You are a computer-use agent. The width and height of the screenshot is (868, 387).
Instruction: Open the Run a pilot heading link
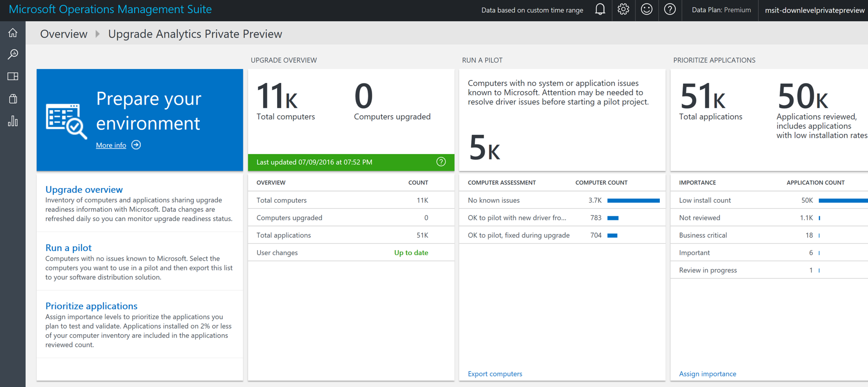tap(68, 248)
